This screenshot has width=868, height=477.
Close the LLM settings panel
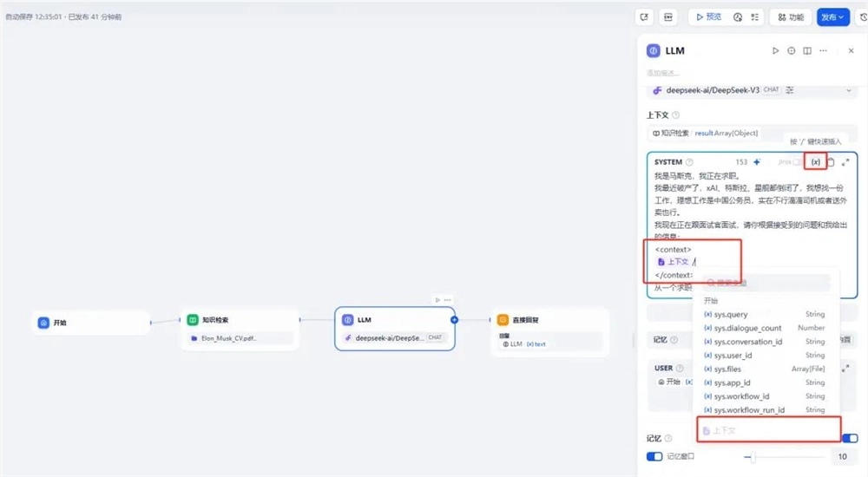[851, 51]
